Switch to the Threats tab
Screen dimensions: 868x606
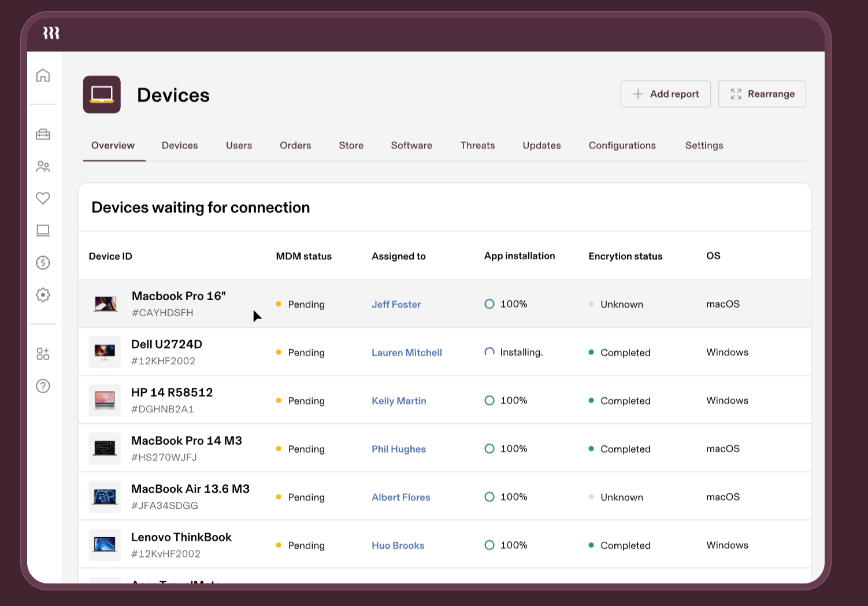[477, 145]
